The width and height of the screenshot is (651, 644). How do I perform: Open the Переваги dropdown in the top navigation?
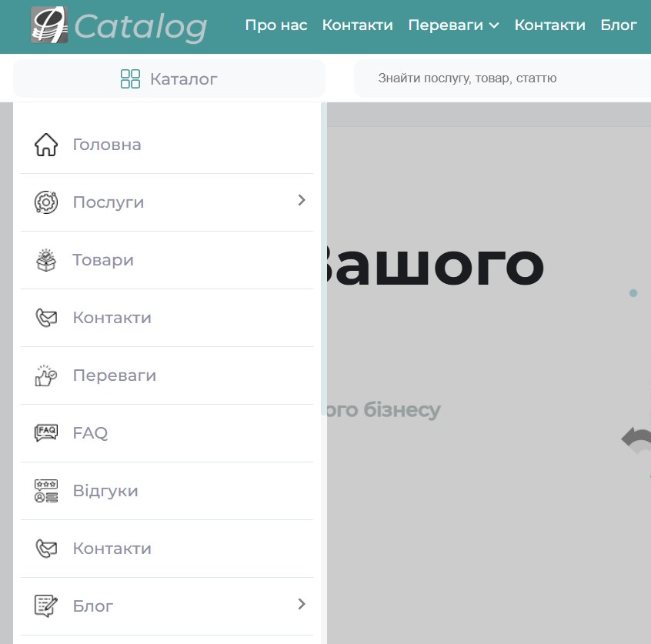pyautogui.click(x=453, y=25)
